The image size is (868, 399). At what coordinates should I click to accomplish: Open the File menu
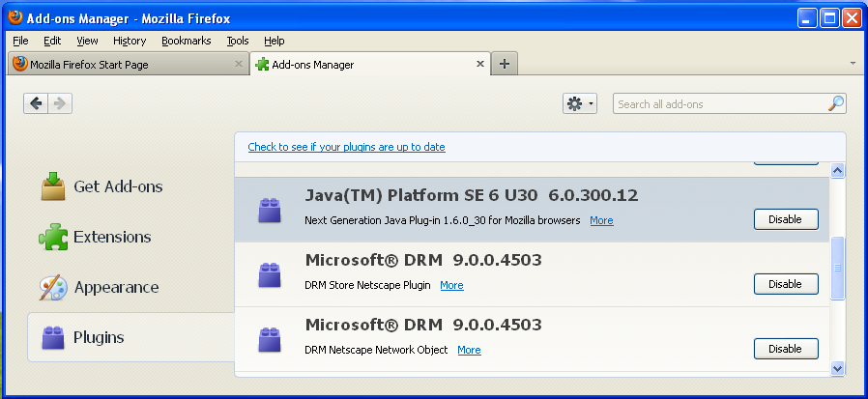(x=20, y=41)
